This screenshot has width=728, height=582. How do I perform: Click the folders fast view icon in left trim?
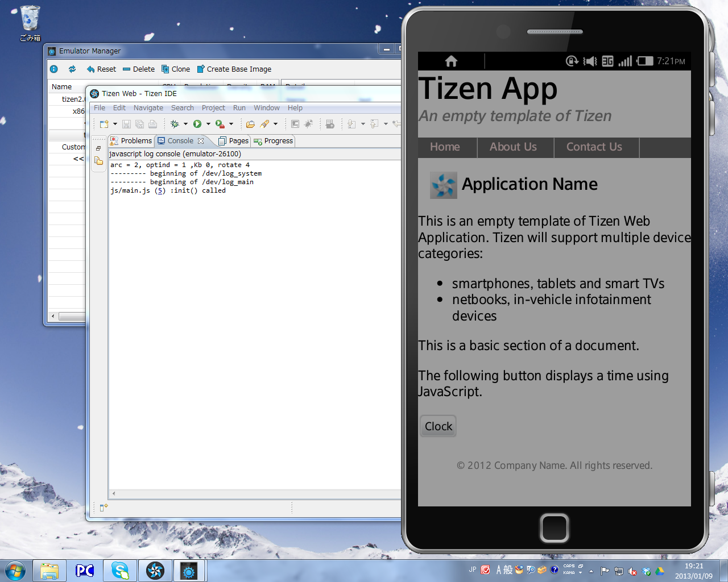tap(99, 161)
